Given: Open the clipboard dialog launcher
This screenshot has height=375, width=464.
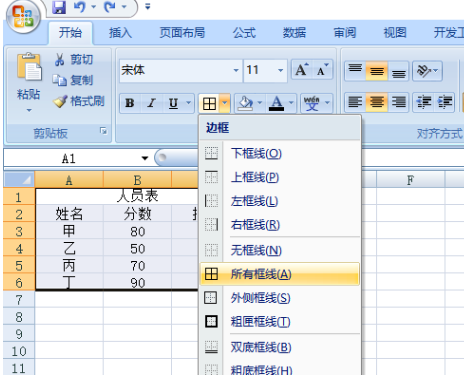Looking at the screenshot, I should point(104,131).
